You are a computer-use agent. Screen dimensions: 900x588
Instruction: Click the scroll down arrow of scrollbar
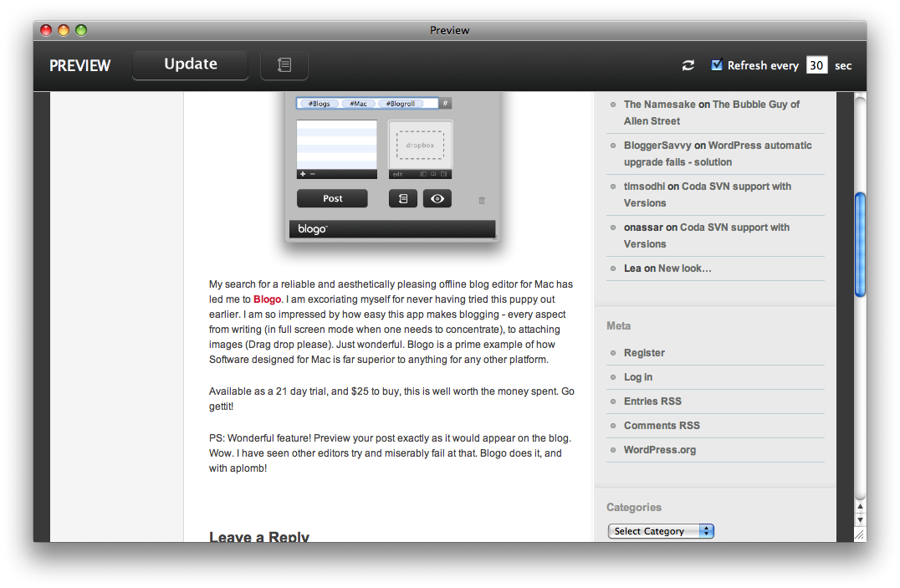point(859,520)
